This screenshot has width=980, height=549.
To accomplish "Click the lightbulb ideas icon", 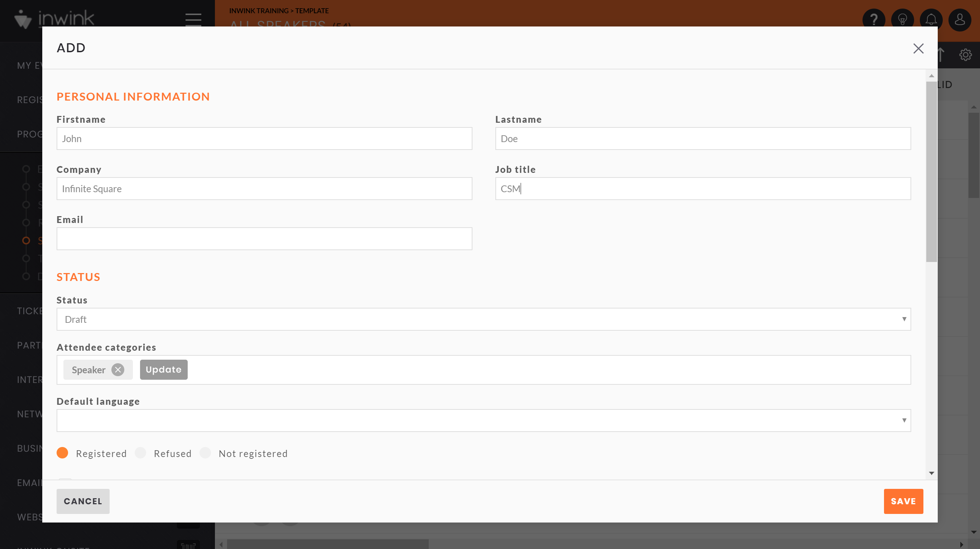I will [903, 19].
